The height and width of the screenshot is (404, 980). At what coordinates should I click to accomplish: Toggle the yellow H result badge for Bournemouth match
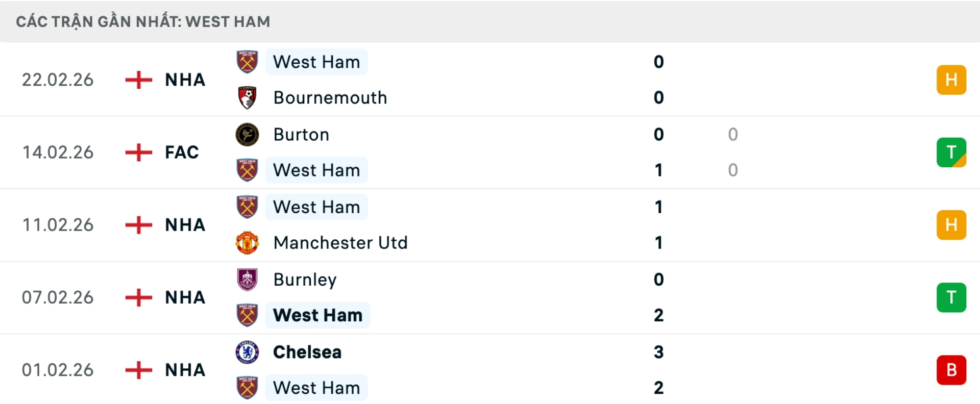click(950, 80)
